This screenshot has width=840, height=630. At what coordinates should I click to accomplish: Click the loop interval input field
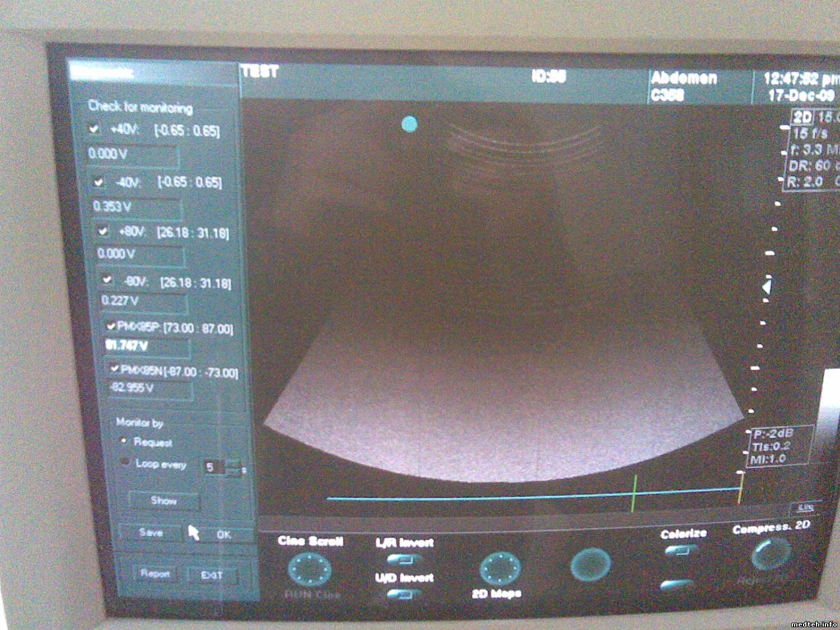tap(213, 467)
